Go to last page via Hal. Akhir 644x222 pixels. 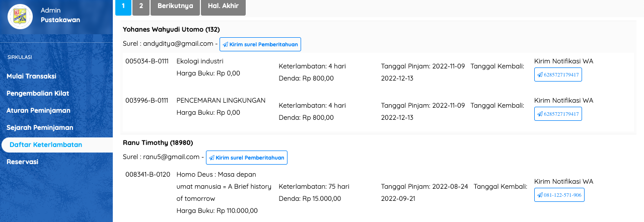pyautogui.click(x=223, y=7)
